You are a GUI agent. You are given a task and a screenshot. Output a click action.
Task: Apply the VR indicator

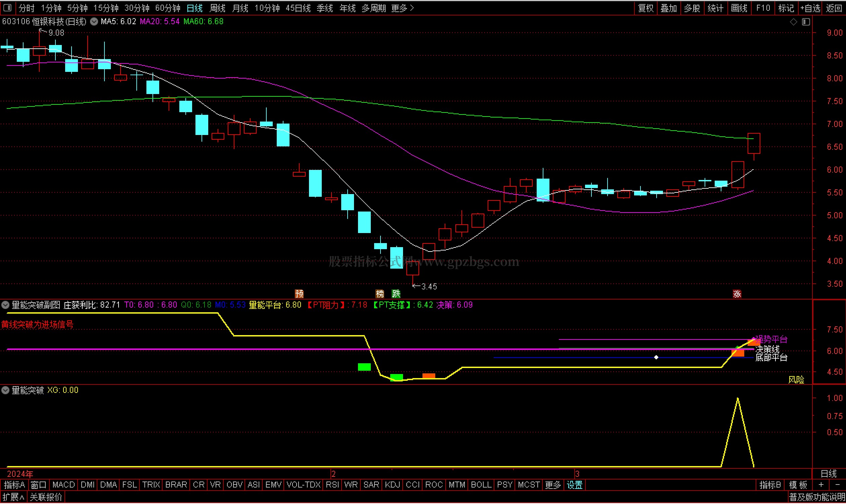[x=215, y=485]
